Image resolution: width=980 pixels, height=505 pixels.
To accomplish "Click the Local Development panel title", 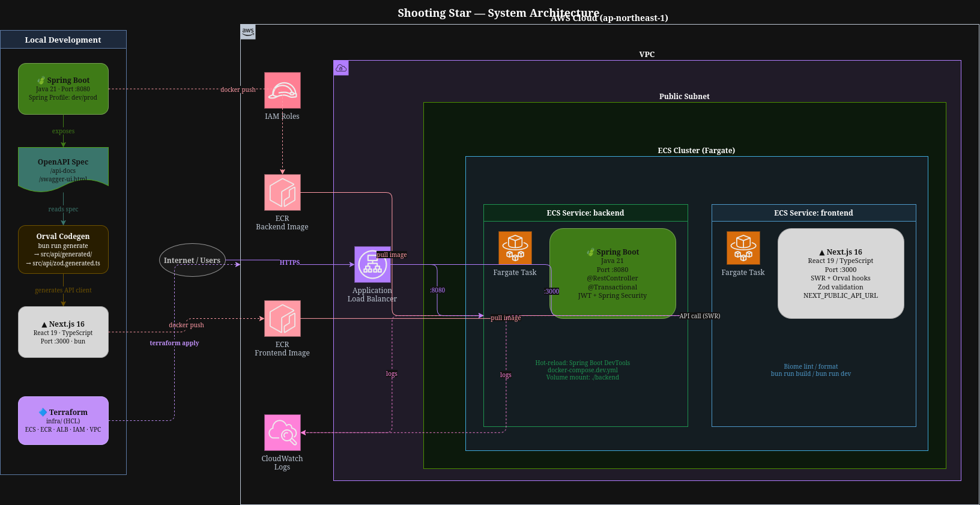I will coord(63,40).
